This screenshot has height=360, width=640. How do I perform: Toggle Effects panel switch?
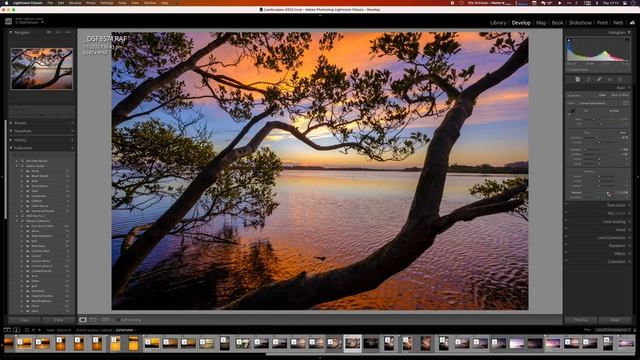(566, 253)
